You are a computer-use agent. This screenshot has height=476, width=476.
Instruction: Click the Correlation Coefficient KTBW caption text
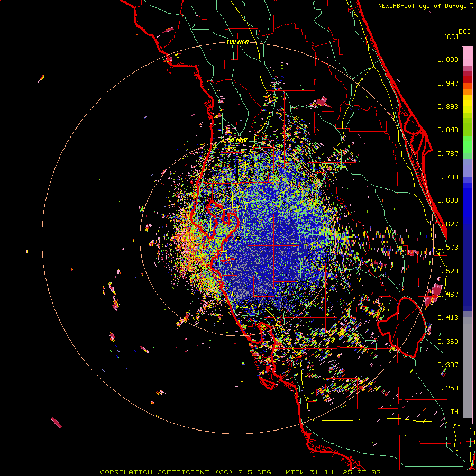click(x=240, y=472)
